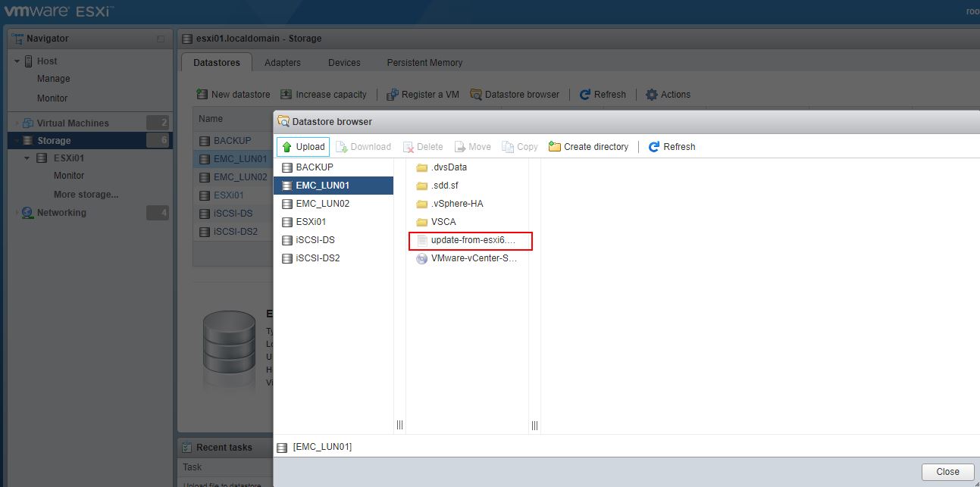Click Delete in the Datastore browser toolbar
Image resolution: width=980 pixels, height=487 pixels.
[423, 147]
